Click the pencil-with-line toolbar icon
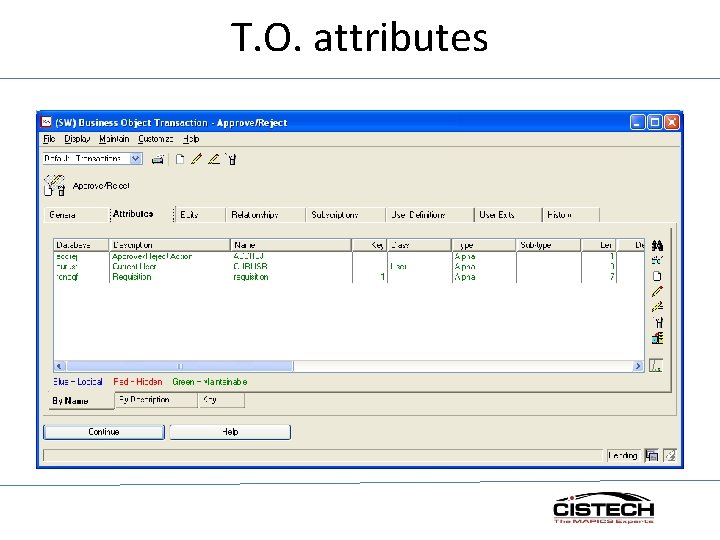720x540 pixels. pos(214,159)
